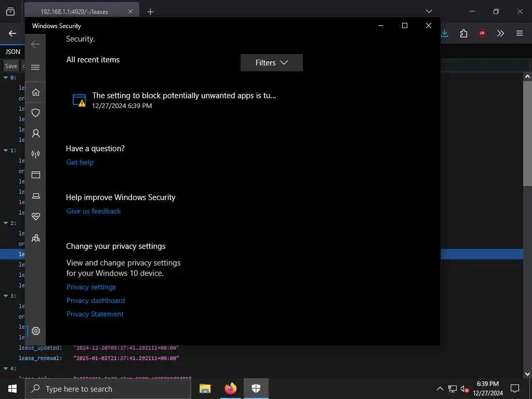Open new Firefox tab

click(150, 12)
